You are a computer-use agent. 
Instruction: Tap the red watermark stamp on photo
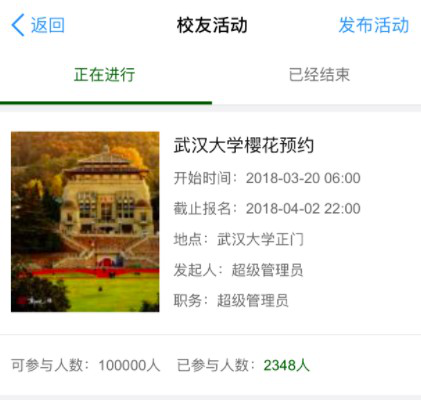coord(23,300)
